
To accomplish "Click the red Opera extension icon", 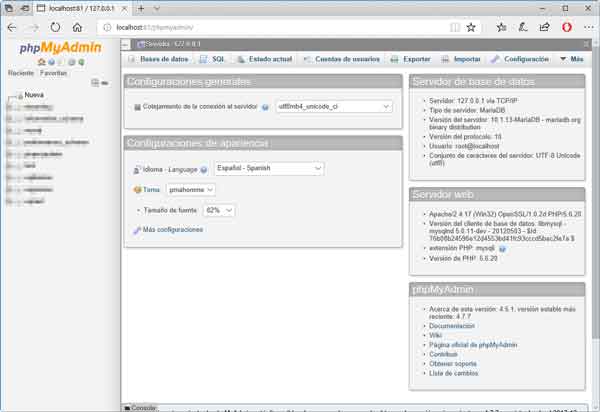I will (567, 28).
